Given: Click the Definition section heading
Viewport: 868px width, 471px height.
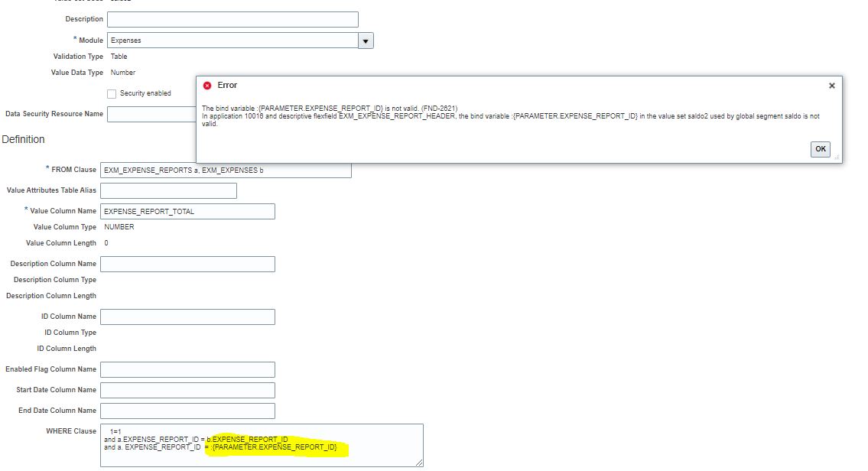Looking at the screenshot, I should (x=23, y=139).
